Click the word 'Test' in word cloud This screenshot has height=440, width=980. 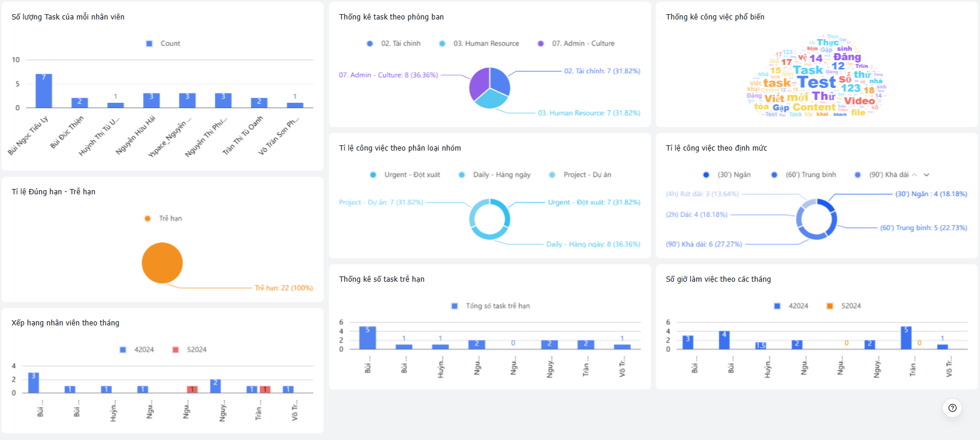pos(817,83)
